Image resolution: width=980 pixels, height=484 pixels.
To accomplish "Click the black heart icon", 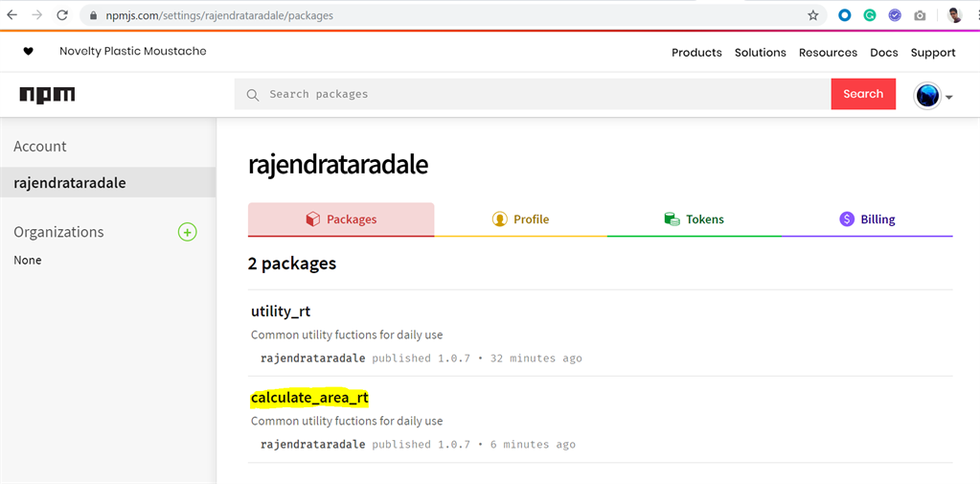I will point(28,52).
